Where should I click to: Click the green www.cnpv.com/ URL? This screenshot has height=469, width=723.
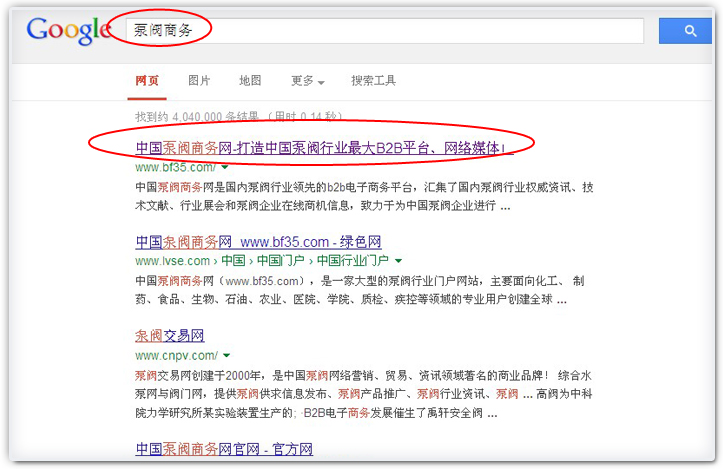coord(176,355)
